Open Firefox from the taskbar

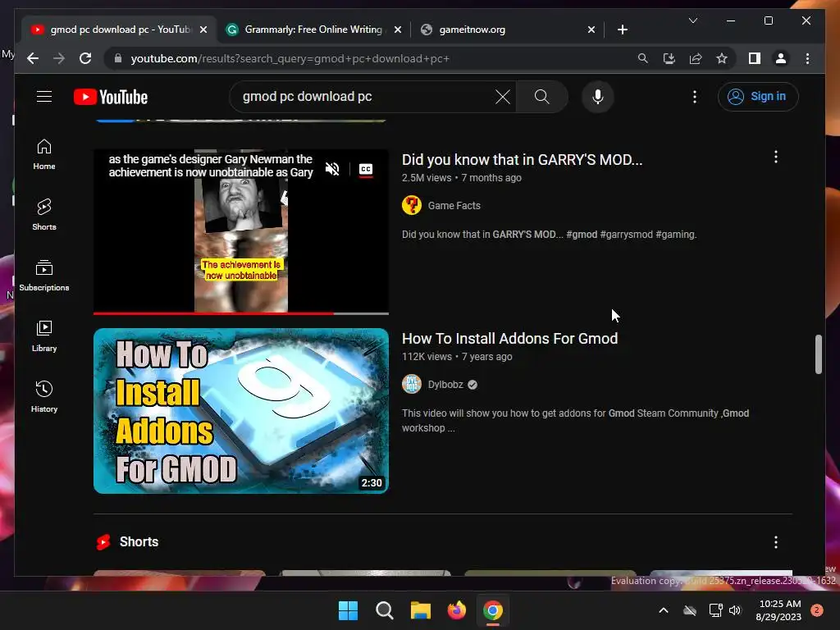(456, 610)
